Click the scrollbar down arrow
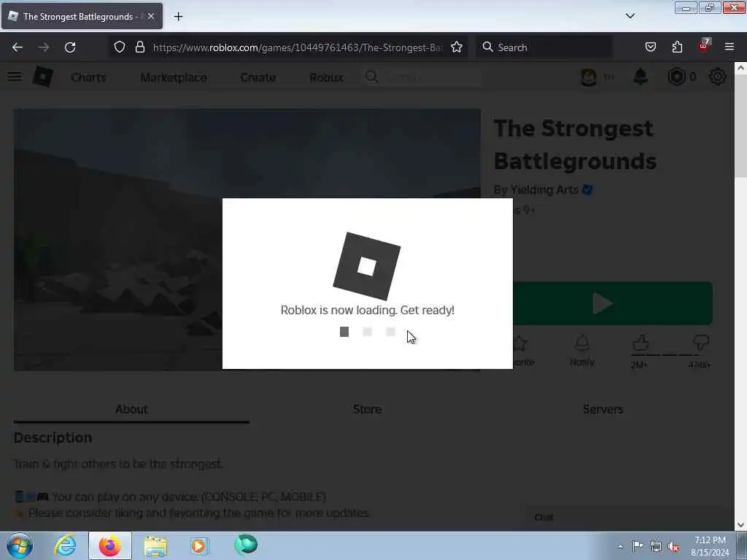This screenshot has height=560, width=747. [740, 525]
